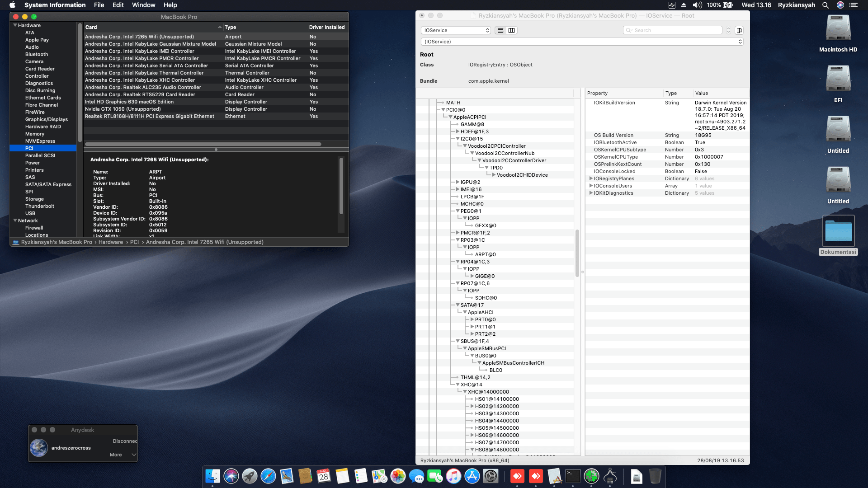The width and height of the screenshot is (868, 488).
Task: Collapse the Hardware section in sidebar
Action: coord(15,25)
